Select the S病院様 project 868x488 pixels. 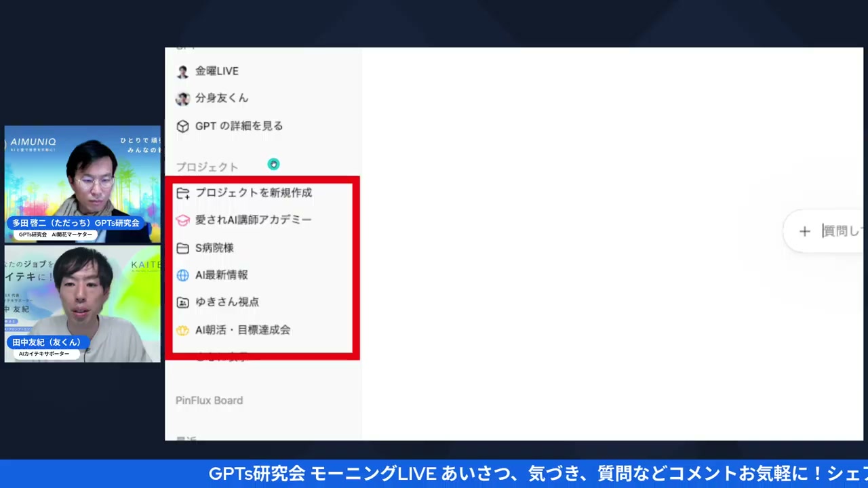pyautogui.click(x=214, y=247)
